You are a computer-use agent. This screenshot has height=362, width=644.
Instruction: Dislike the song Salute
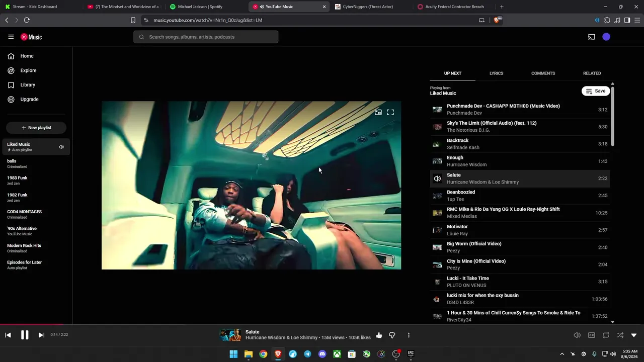392,335
